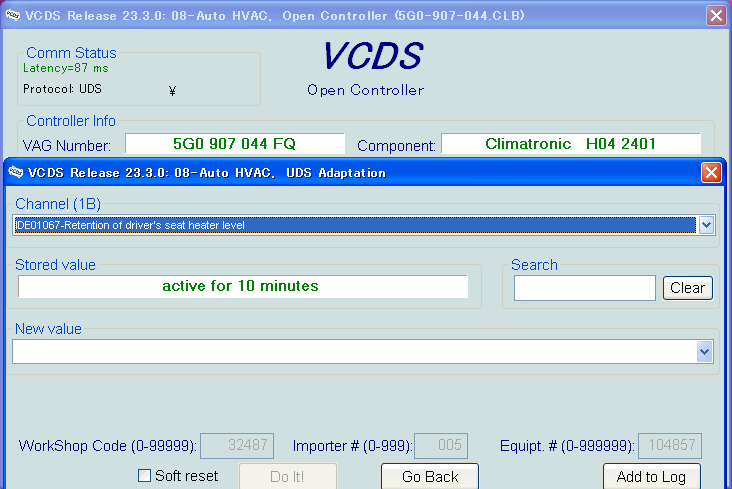
Task: Click the Importer number field showing 005
Action: tap(441, 446)
